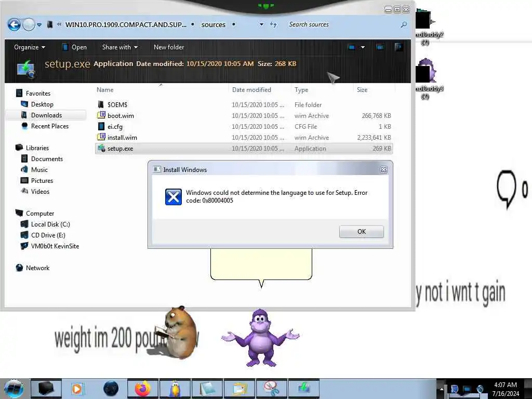Click the purple BonziBuddy gorilla character
This screenshot has width=532, height=399.
[x=260, y=338]
